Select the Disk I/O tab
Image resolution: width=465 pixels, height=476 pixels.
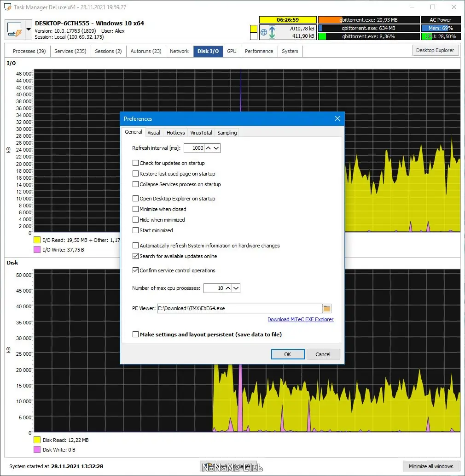[208, 51]
